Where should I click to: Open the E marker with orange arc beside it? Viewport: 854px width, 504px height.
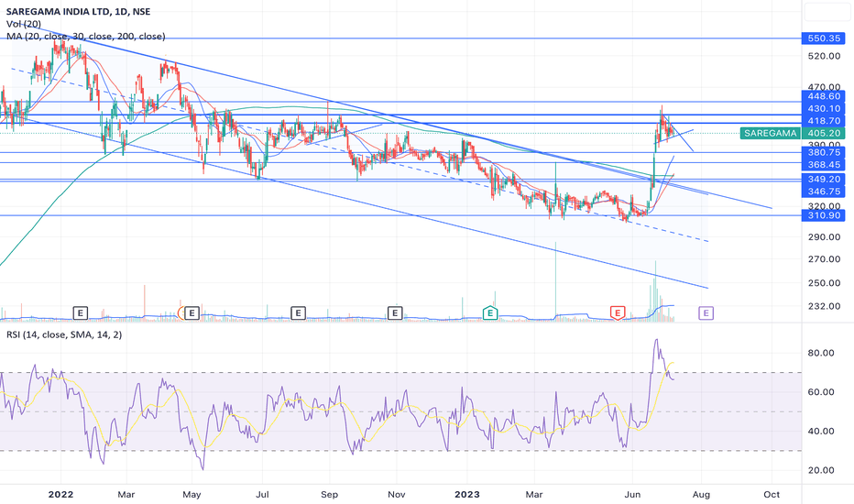pyautogui.click(x=192, y=312)
